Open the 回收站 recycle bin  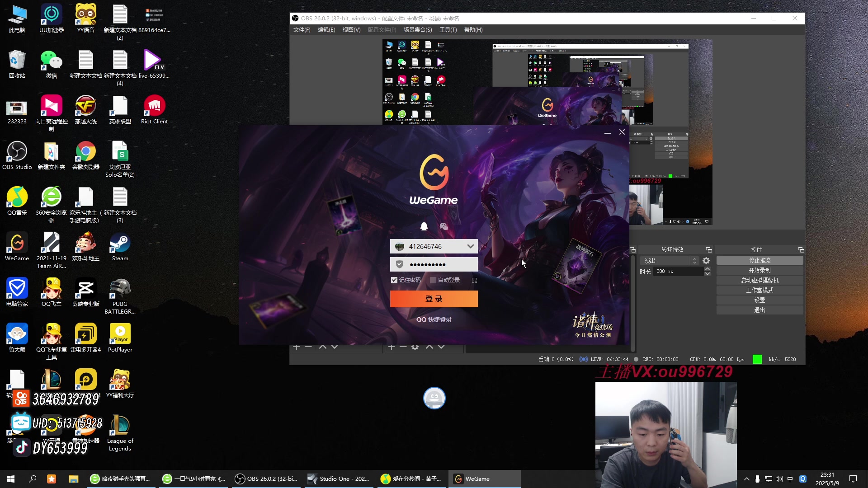[x=17, y=64]
